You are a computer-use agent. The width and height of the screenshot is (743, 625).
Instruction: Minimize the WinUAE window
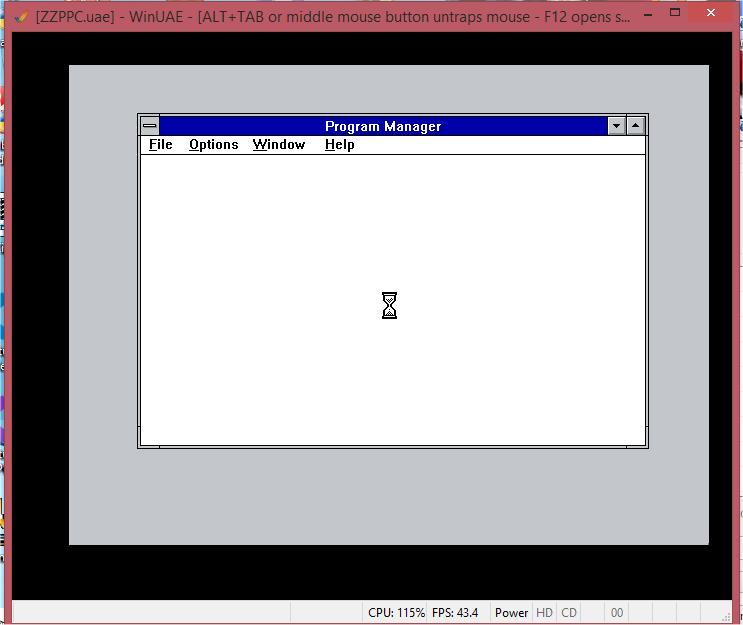click(648, 14)
